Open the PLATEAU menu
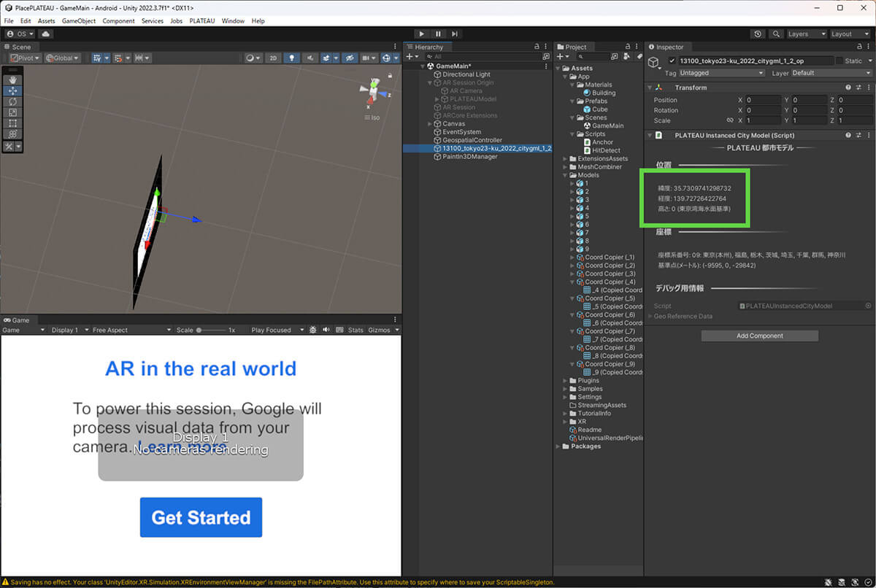Screen dimensions: 876x588 [202, 21]
